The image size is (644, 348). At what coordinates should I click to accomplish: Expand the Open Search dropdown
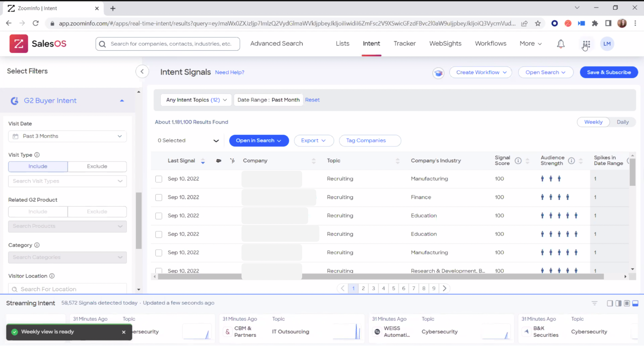pyautogui.click(x=546, y=72)
